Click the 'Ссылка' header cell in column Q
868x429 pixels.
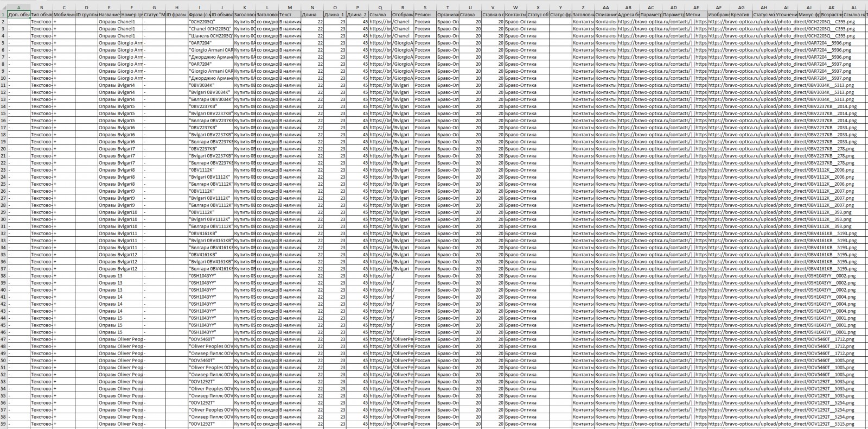coord(380,15)
